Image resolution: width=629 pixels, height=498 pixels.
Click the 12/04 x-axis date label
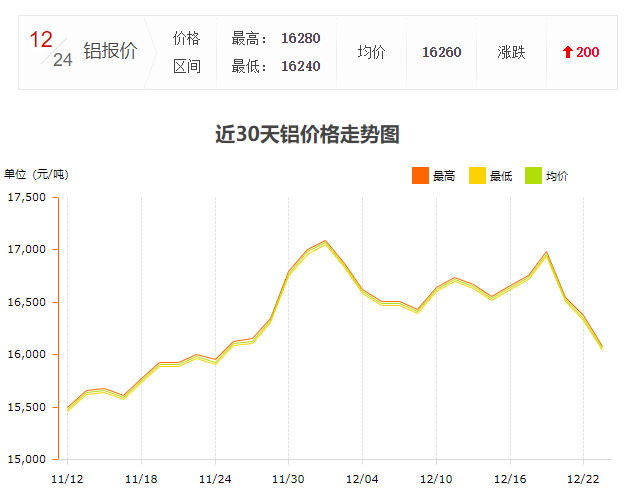(362, 479)
